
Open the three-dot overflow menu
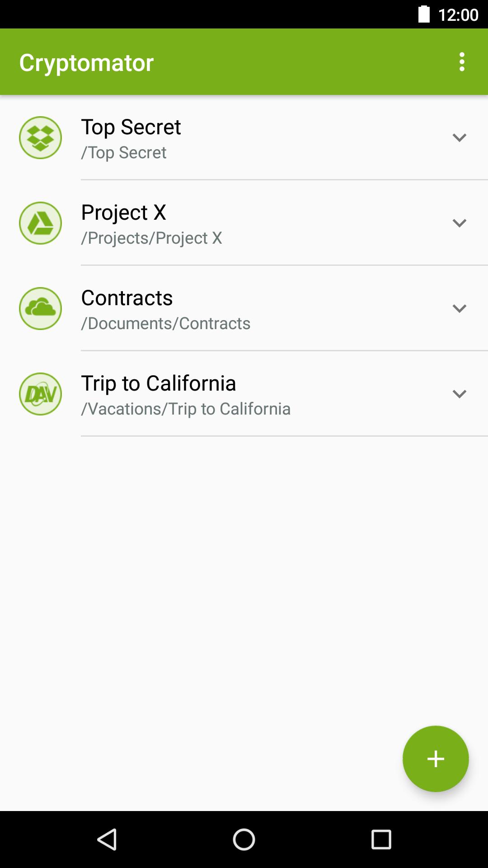(462, 62)
